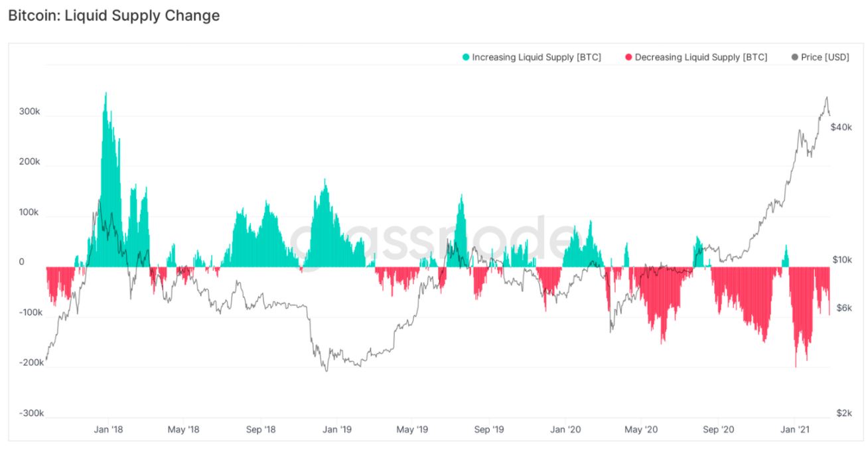
Task: Hide the Decreasing Liquid Supply [BTC] series label
Action: pos(701,58)
